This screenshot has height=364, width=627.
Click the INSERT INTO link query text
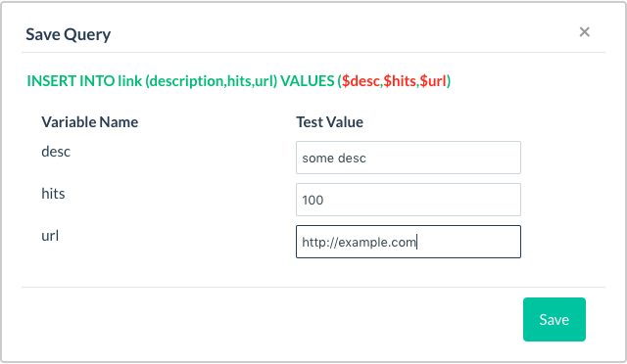239,81
